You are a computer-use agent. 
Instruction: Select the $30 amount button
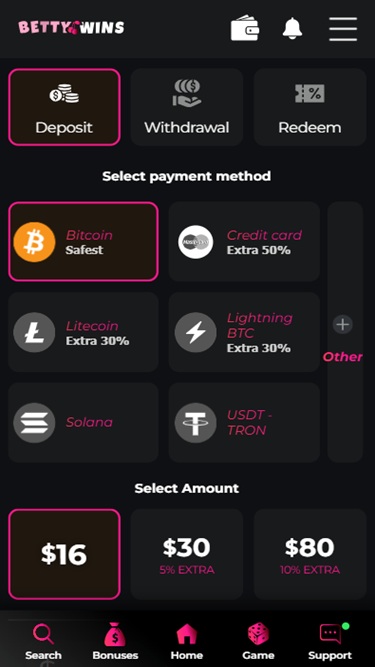(x=187, y=554)
